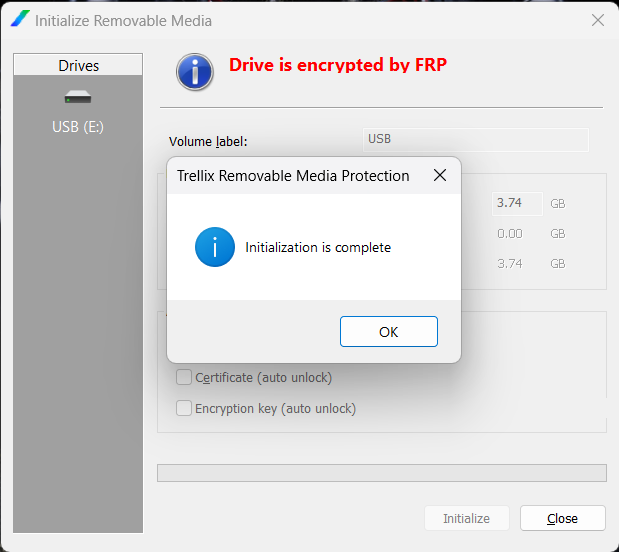Select the USB (E:) drive label
This screenshot has width=619, height=552.
[x=78, y=127]
